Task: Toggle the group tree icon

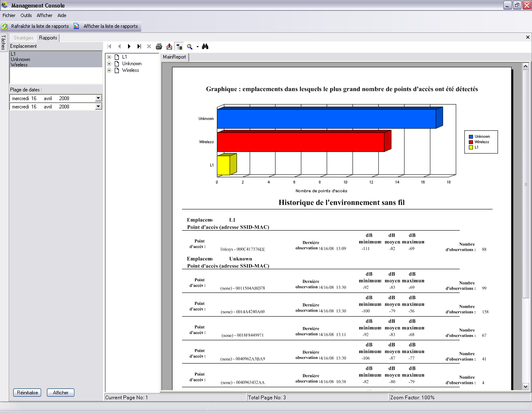Action: click(179, 47)
